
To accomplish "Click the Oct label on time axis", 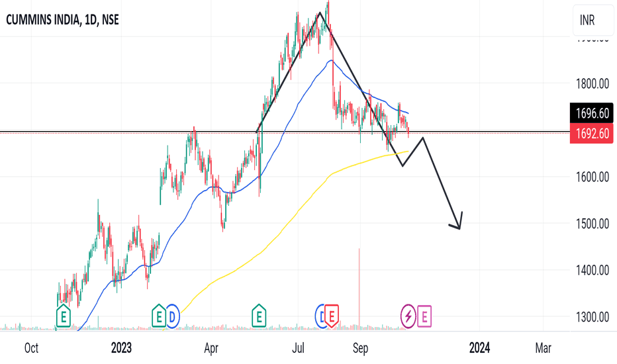I will click(x=32, y=348).
